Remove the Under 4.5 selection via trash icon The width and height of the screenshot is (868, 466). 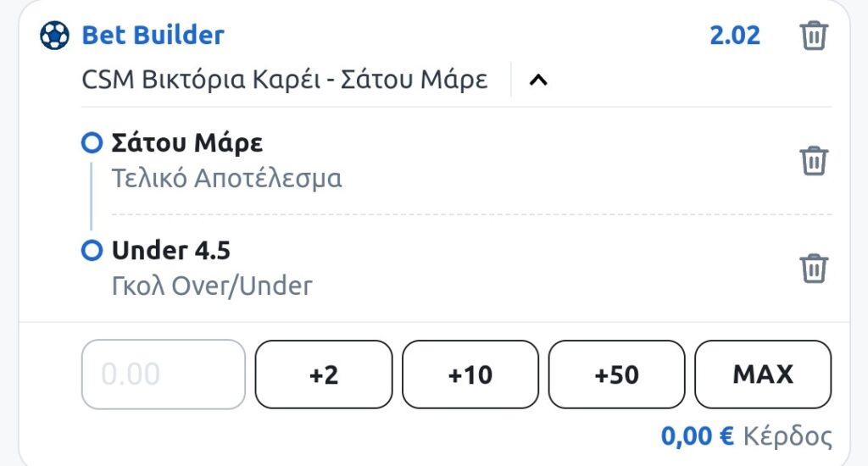[x=814, y=268]
